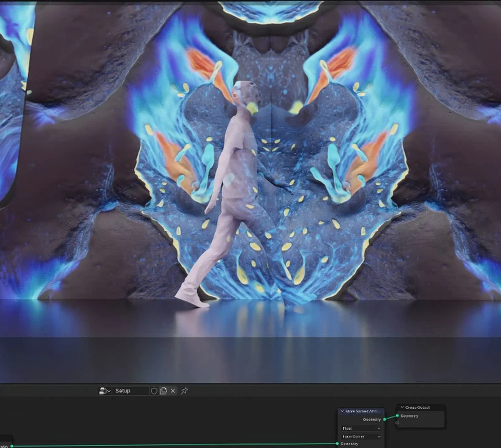The image size is (501, 448).
Task: Open the Face Corner domain dropdown
Action: 361,436
